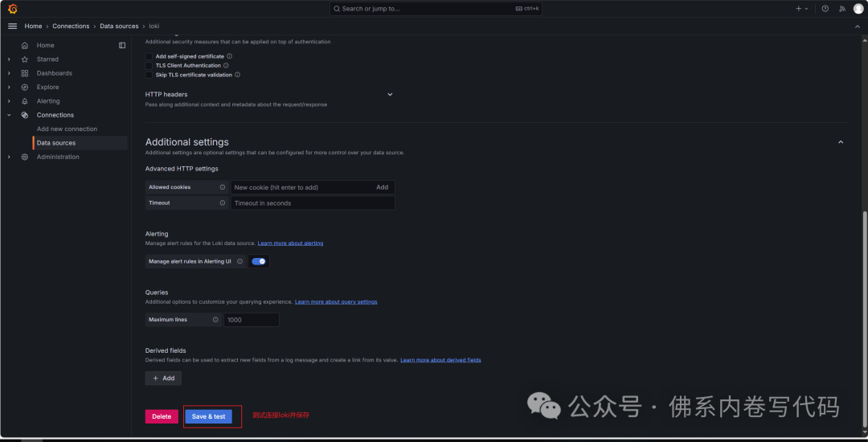Click the Dashboards grid icon
868x442 pixels.
tap(24, 73)
